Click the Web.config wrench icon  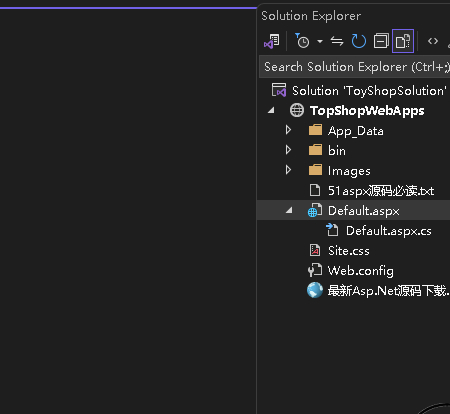point(315,270)
